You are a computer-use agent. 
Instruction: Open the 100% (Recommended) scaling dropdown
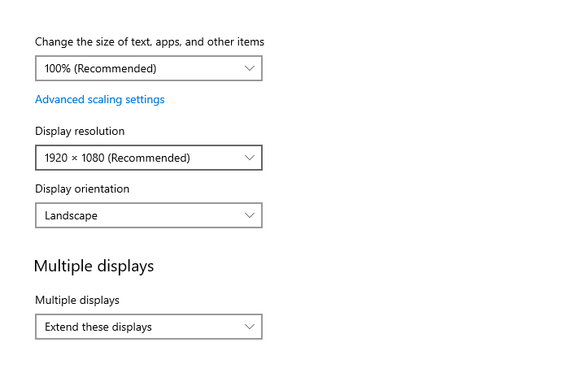pyautogui.click(x=149, y=68)
